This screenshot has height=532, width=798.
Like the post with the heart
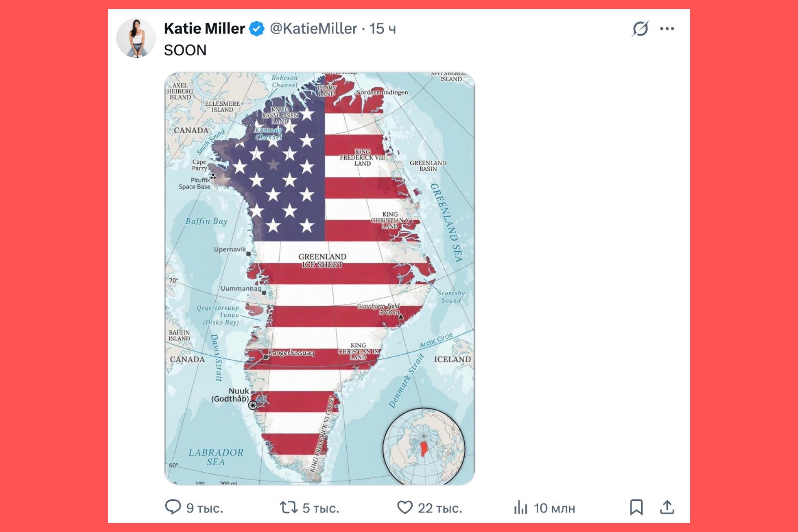click(404, 507)
